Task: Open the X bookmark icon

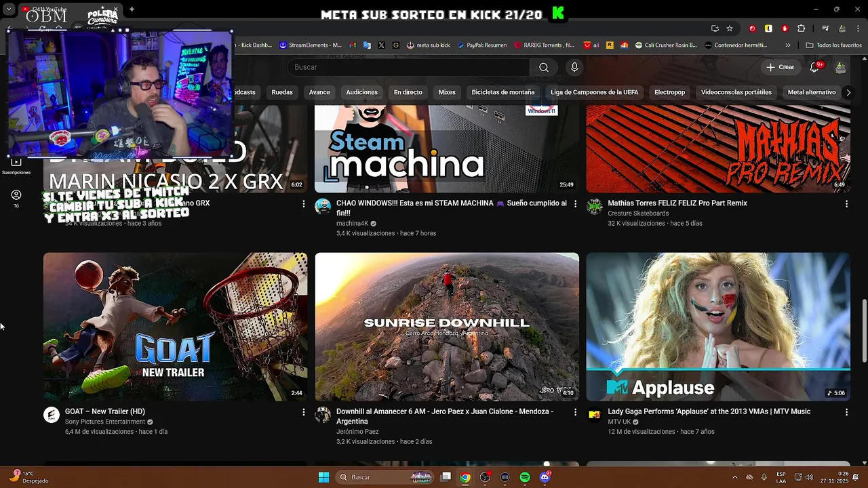Action: click(x=381, y=45)
